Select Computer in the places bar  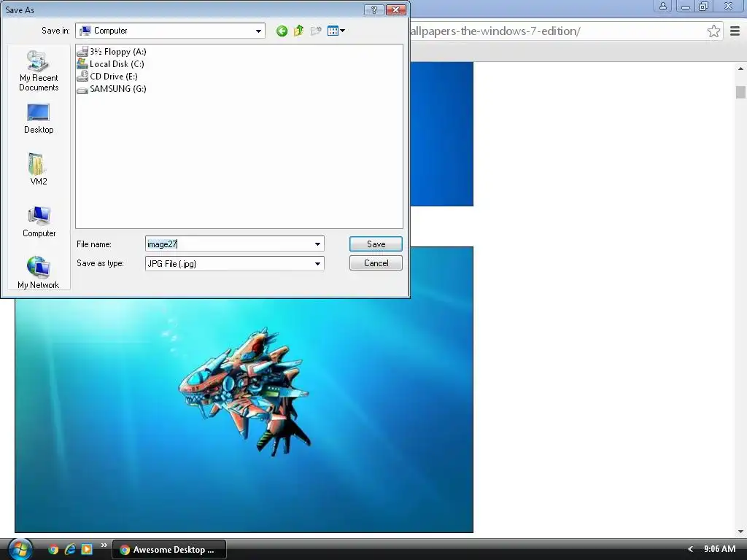pyautogui.click(x=39, y=222)
